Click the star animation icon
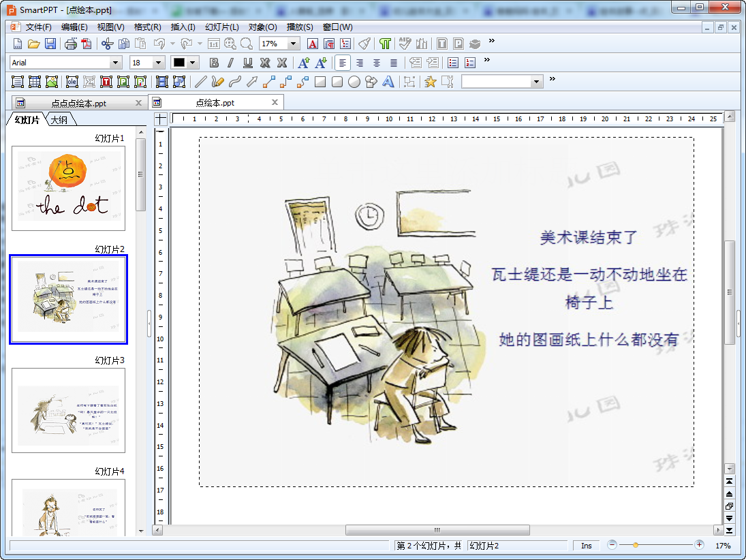The height and width of the screenshot is (560, 746). (430, 82)
